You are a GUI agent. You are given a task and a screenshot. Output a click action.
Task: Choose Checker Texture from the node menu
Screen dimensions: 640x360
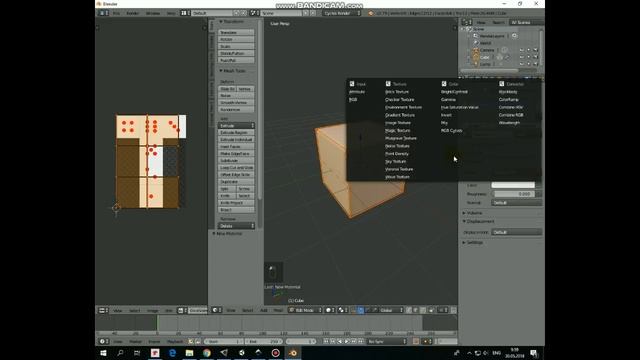coord(399,100)
